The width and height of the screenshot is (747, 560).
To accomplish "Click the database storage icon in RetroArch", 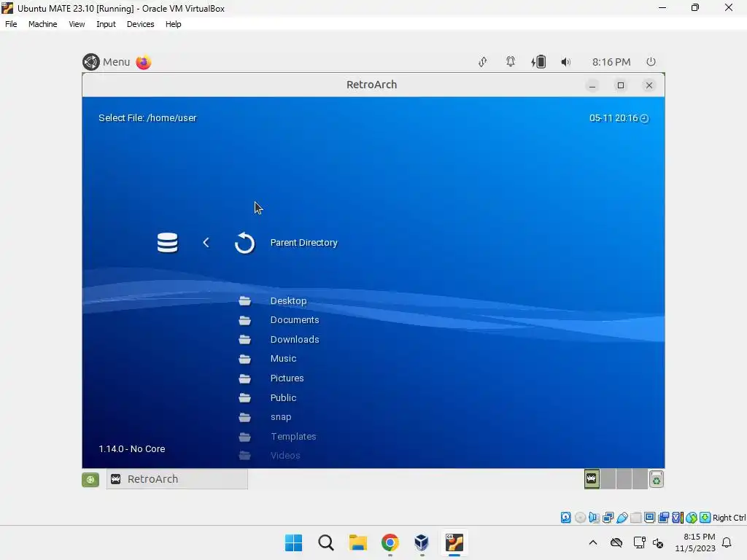I will pyautogui.click(x=167, y=242).
